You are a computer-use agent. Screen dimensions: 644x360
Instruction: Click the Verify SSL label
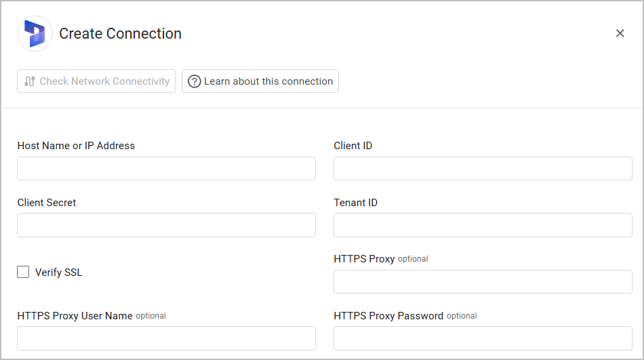(58, 273)
